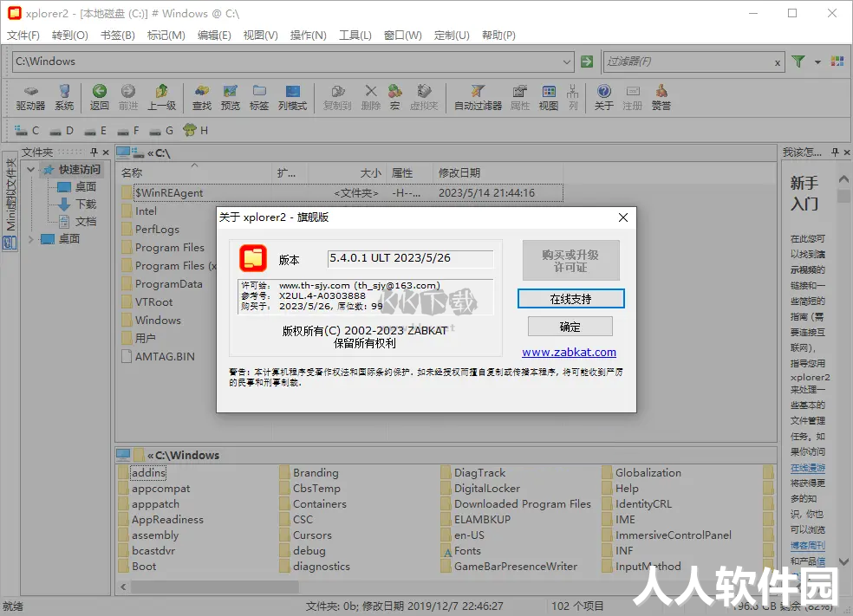Switch to drive E in drive bar

point(95,131)
